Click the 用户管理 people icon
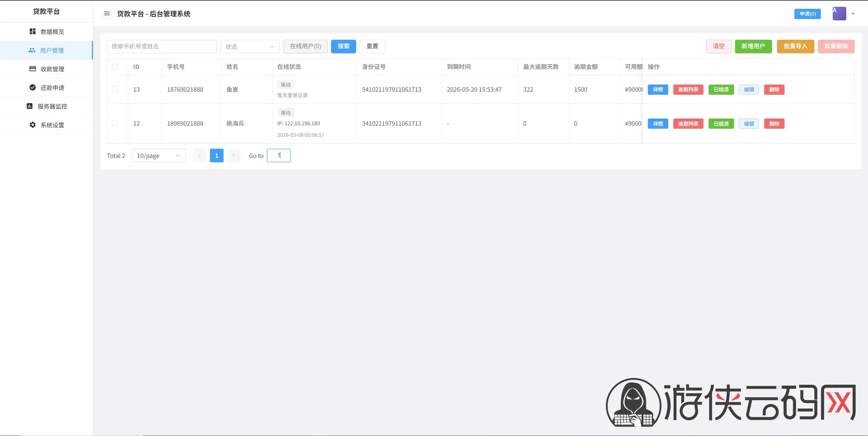The width and height of the screenshot is (868, 436). [x=32, y=50]
